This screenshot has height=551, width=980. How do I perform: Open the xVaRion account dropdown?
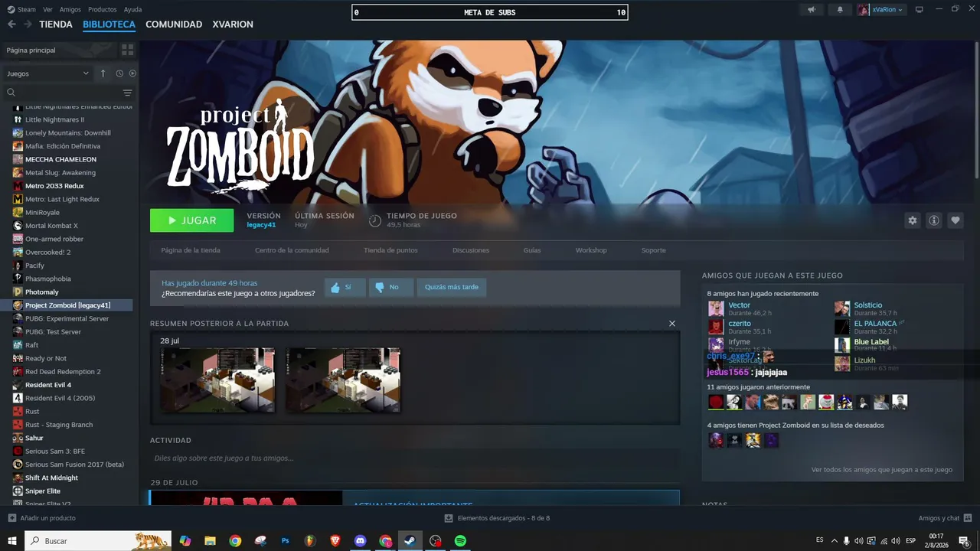pyautogui.click(x=880, y=10)
